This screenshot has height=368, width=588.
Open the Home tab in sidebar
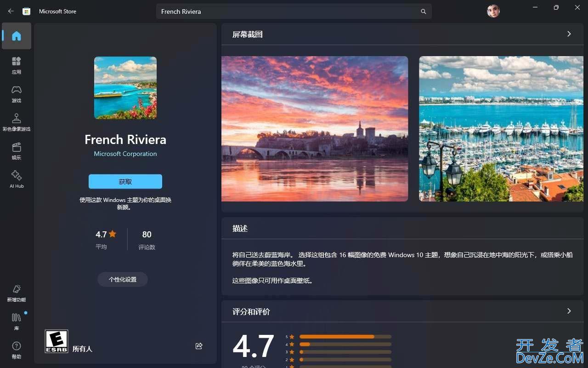pos(17,36)
